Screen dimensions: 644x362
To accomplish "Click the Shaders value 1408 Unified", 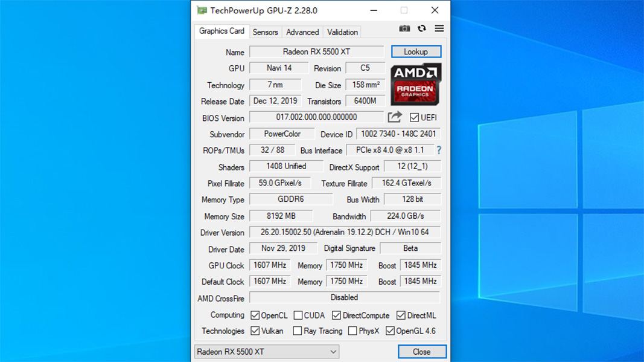I will point(286,166).
